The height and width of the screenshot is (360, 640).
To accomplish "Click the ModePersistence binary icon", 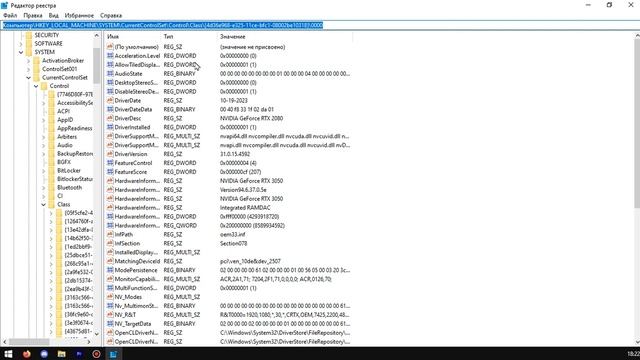I will [x=110, y=270].
